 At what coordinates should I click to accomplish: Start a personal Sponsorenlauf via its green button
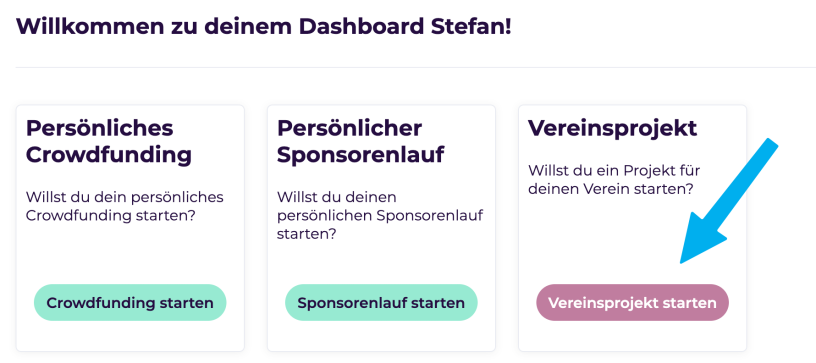pos(381,302)
